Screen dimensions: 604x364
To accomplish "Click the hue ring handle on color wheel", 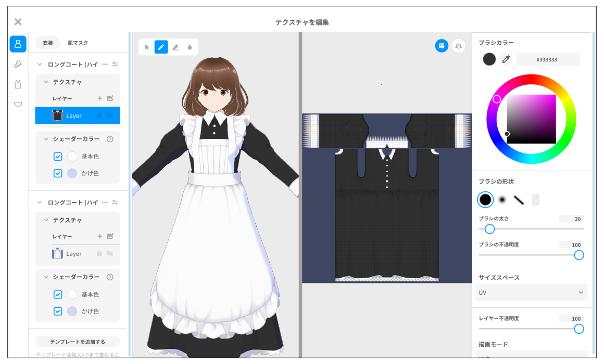I will (x=497, y=99).
